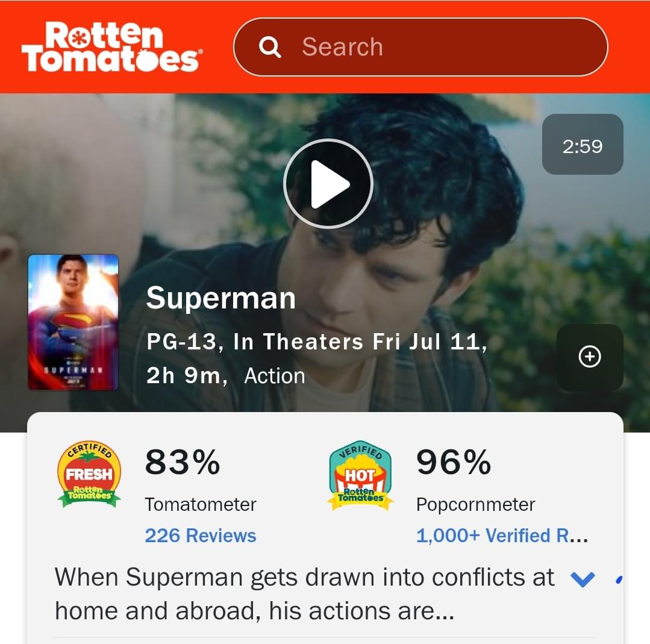
Task: Click into the Search field
Action: click(420, 47)
